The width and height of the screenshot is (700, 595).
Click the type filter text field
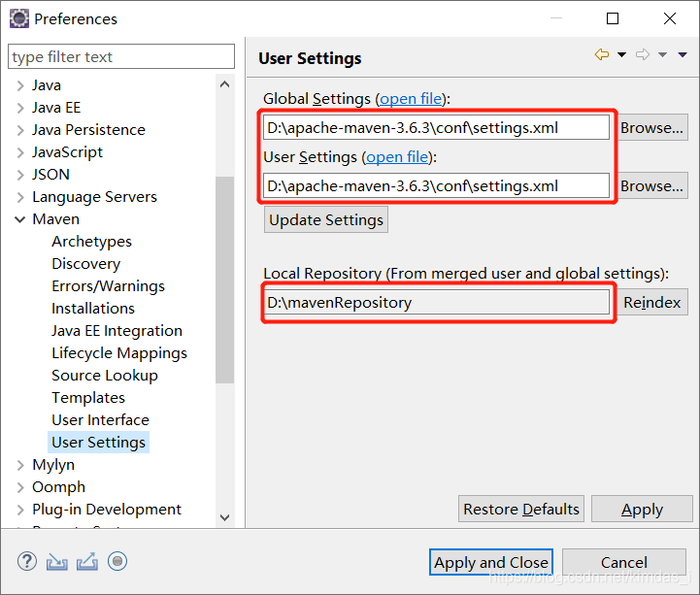pyautogui.click(x=121, y=56)
